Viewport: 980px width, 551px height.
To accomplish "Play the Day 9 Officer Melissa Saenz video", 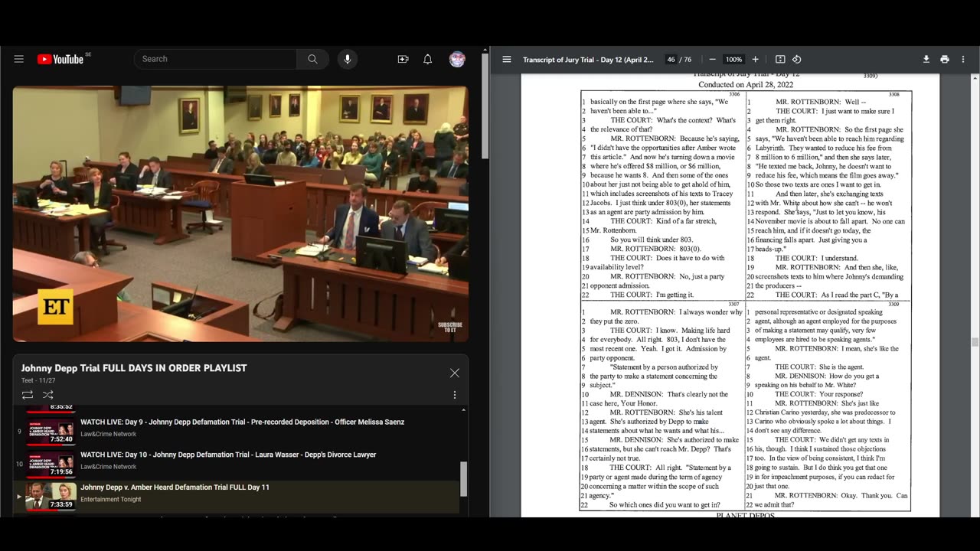I will click(x=242, y=422).
